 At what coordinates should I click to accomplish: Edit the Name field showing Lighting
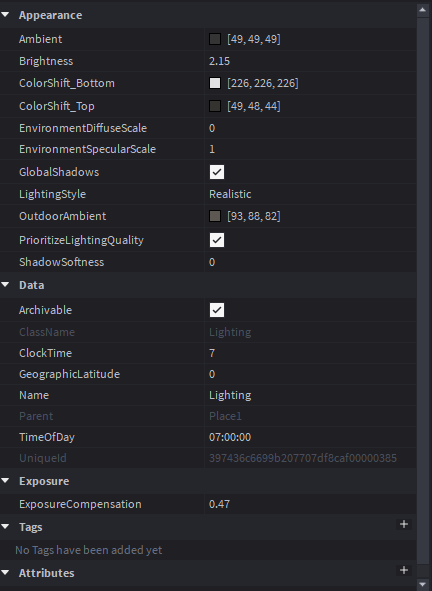(x=311, y=395)
